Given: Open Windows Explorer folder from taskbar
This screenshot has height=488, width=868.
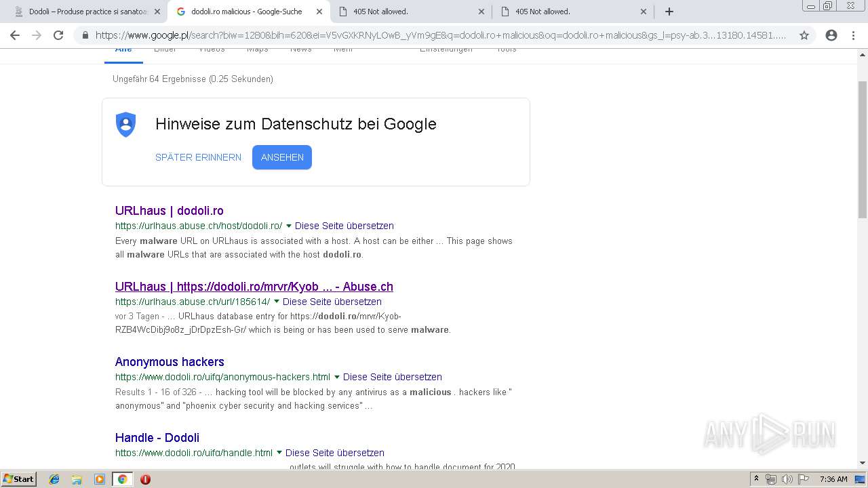Looking at the screenshot, I should 77,479.
